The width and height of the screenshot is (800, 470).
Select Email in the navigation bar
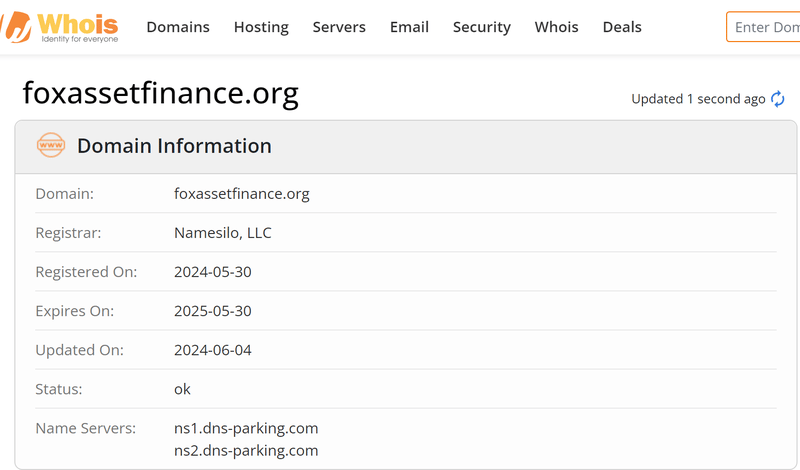click(x=409, y=27)
